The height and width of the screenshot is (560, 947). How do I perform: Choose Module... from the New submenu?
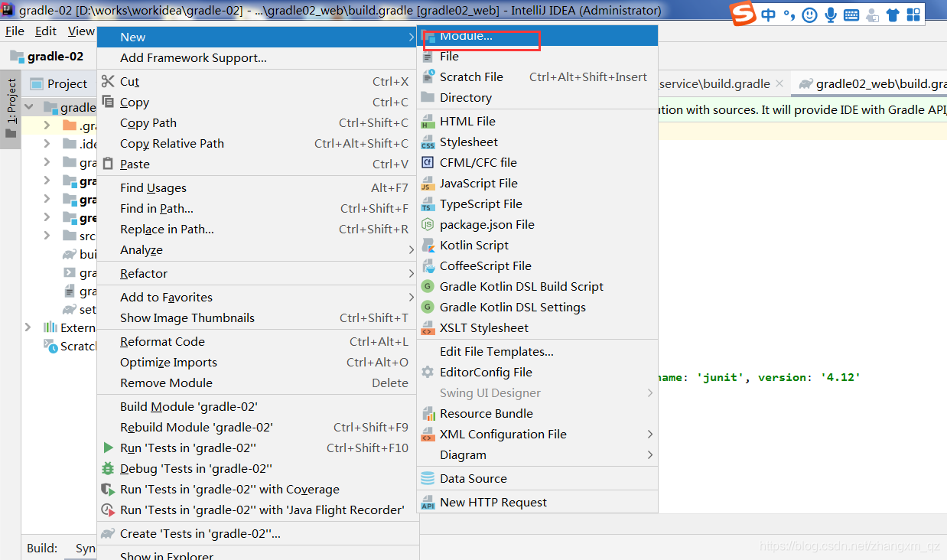(537, 36)
